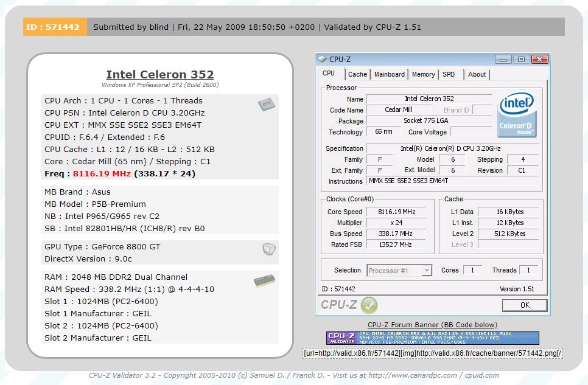Open the CPU-Z Forum Banner link
Viewport: 588px width, 385px height.
pyautogui.click(x=432, y=325)
